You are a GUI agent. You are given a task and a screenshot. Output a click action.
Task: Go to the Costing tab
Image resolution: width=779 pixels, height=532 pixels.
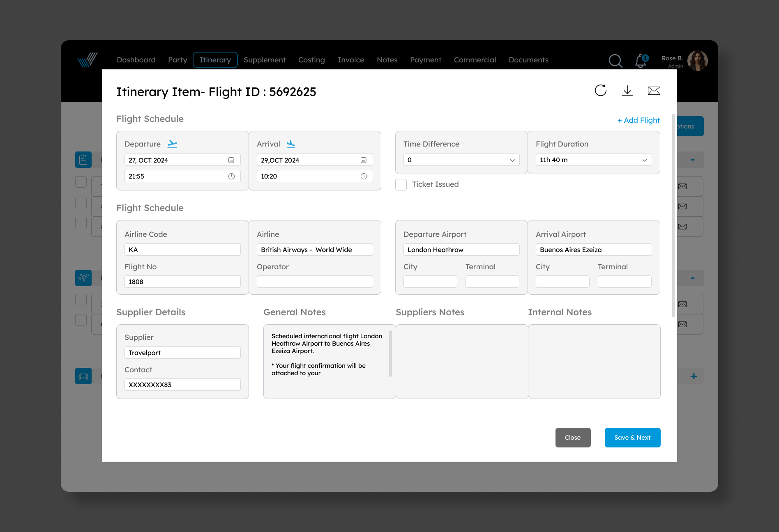(x=311, y=60)
